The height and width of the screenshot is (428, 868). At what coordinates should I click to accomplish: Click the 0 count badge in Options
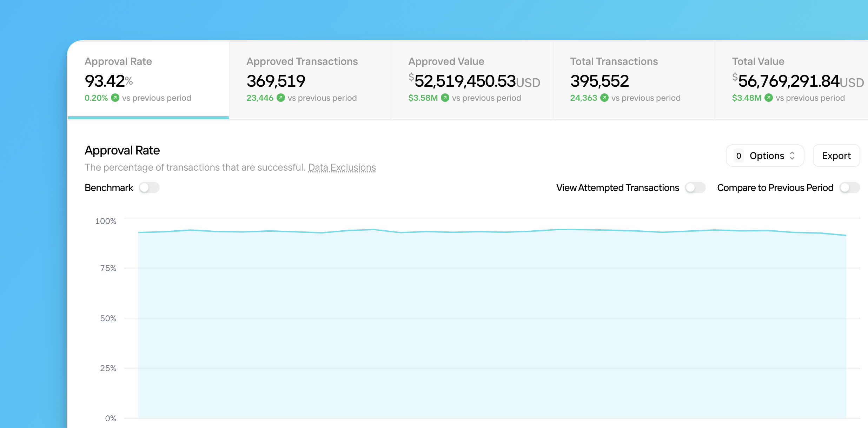[739, 156]
